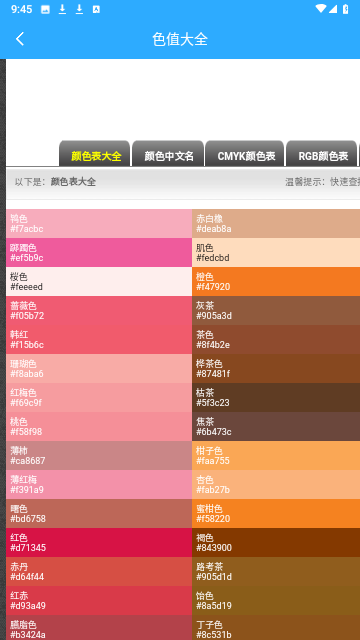Tap the 色值大全 page title
Screen dimensions: 360x640
click(180, 40)
